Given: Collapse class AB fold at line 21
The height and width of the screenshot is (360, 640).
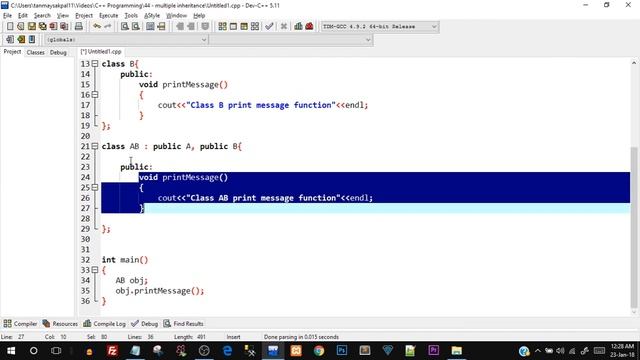Looking at the screenshot, I should 95,146.
